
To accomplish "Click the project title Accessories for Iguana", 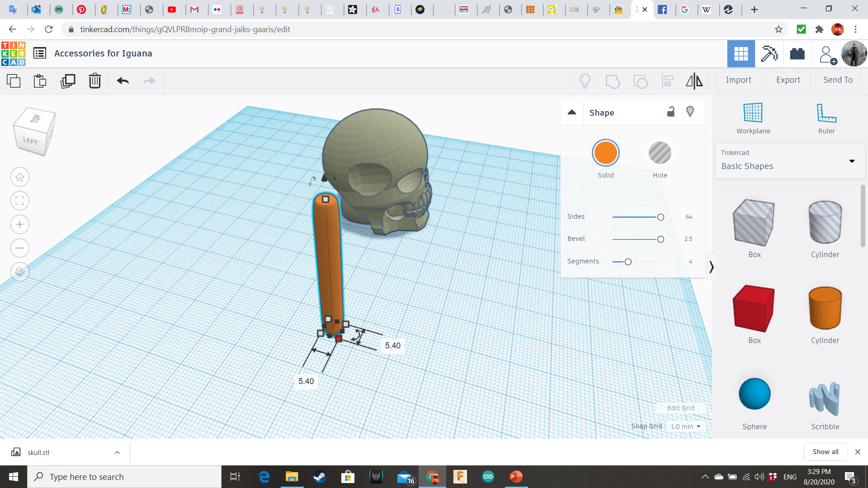I will [103, 53].
